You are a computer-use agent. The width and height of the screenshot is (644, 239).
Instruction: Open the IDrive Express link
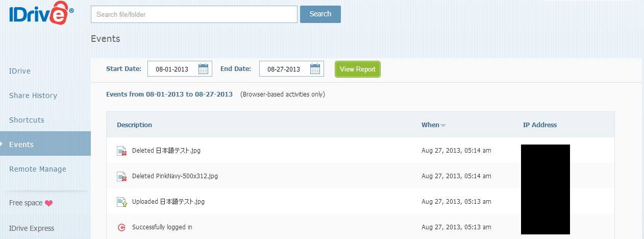tap(32, 228)
